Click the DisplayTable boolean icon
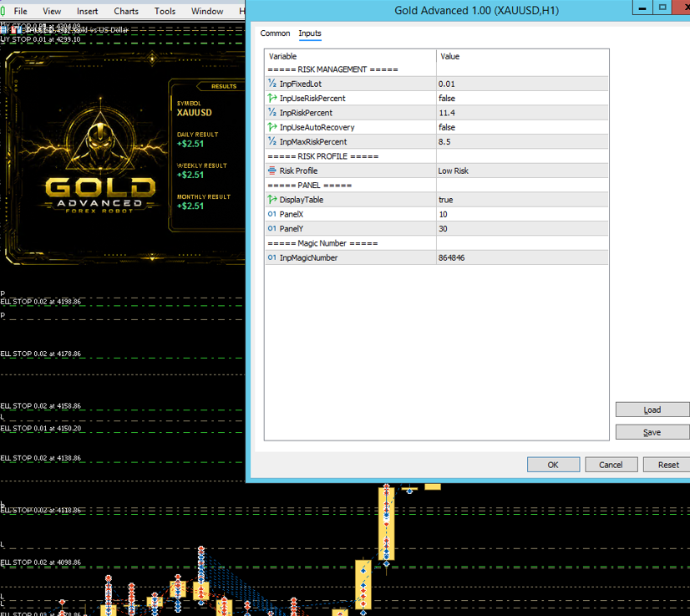 coord(272,200)
